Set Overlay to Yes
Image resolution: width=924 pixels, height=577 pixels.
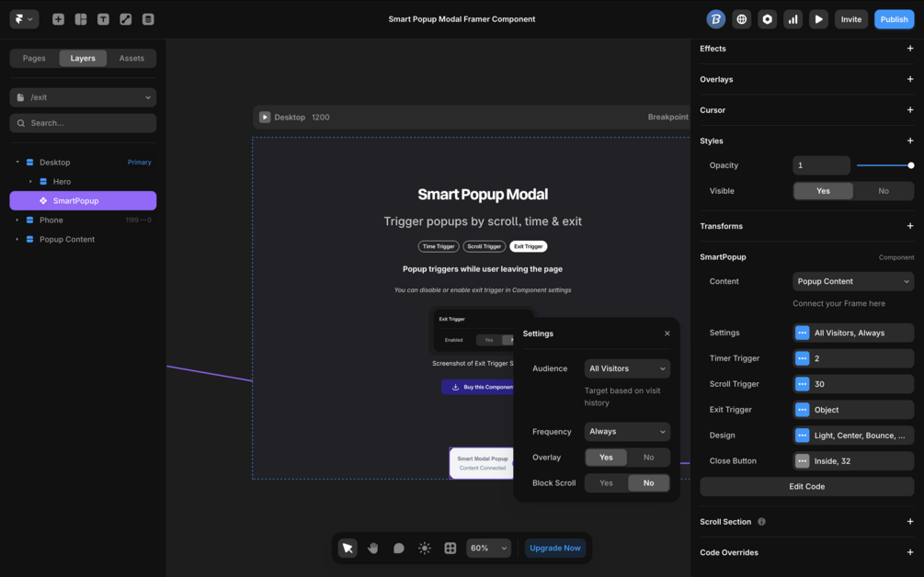(606, 458)
